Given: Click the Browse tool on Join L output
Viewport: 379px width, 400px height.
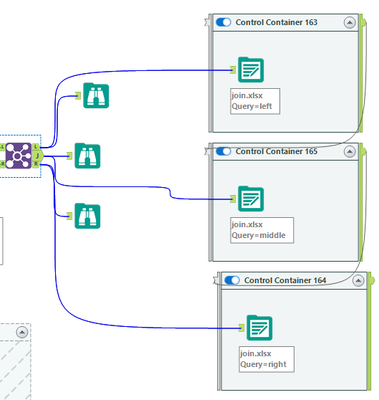Looking at the screenshot, I should point(96,95).
